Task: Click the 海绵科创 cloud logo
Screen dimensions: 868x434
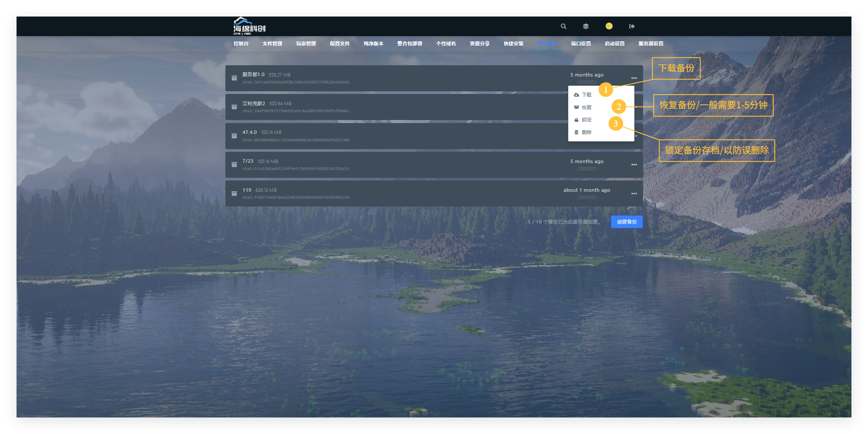Action: (249, 26)
